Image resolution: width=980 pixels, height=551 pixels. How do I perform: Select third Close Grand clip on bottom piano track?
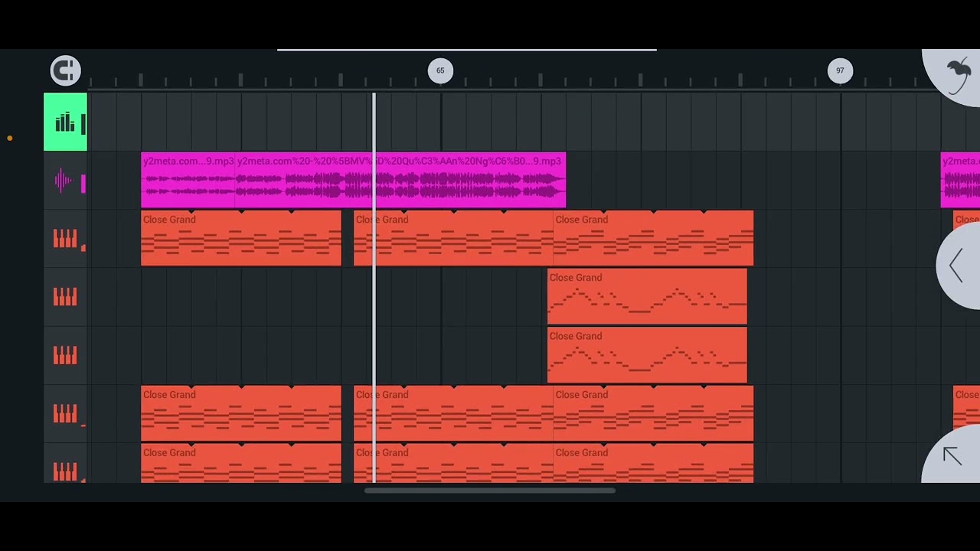[x=653, y=464]
